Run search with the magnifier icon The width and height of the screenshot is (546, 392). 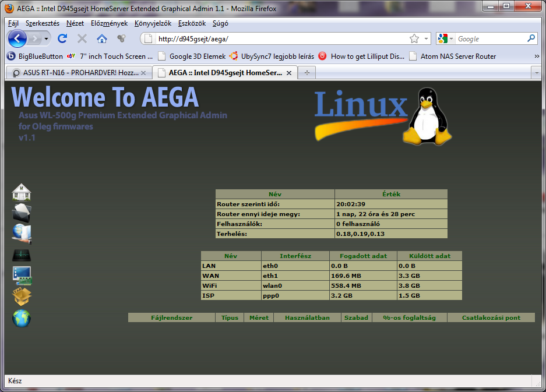pyautogui.click(x=531, y=38)
